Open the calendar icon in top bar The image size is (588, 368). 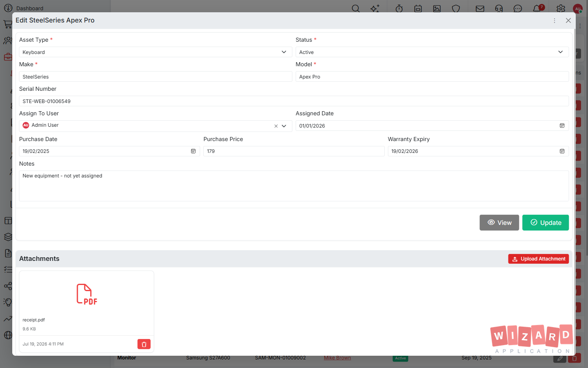pyautogui.click(x=418, y=8)
